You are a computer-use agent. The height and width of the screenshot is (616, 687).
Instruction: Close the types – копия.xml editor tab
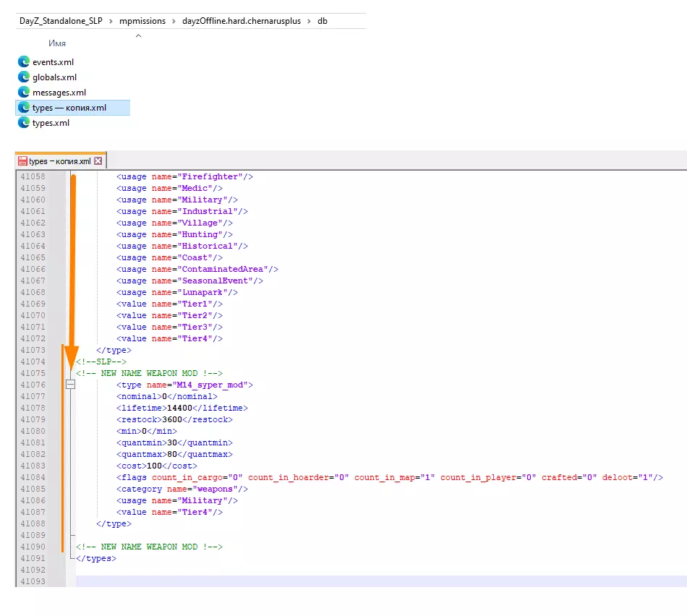click(98, 161)
